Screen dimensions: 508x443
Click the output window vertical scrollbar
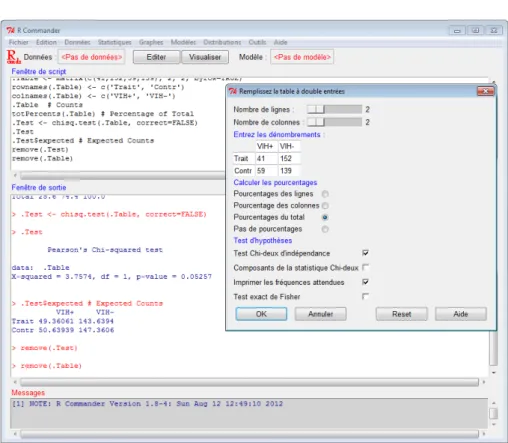[x=494, y=348]
